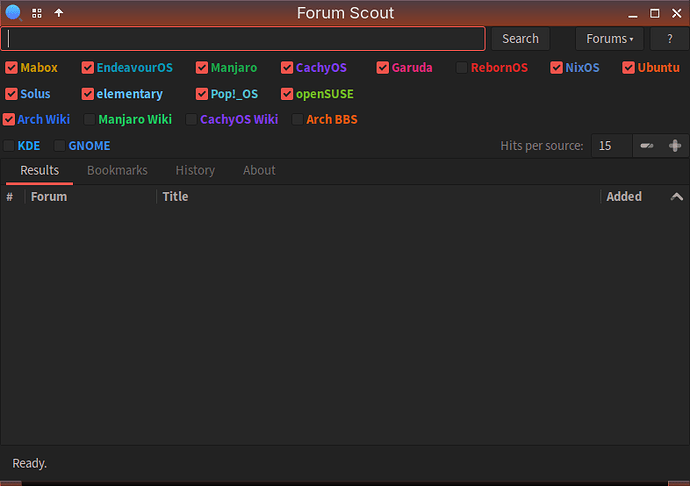Screen dimensions: 690x486
Task: Minimize the Forum Scout window
Action: pyautogui.click(x=633, y=14)
